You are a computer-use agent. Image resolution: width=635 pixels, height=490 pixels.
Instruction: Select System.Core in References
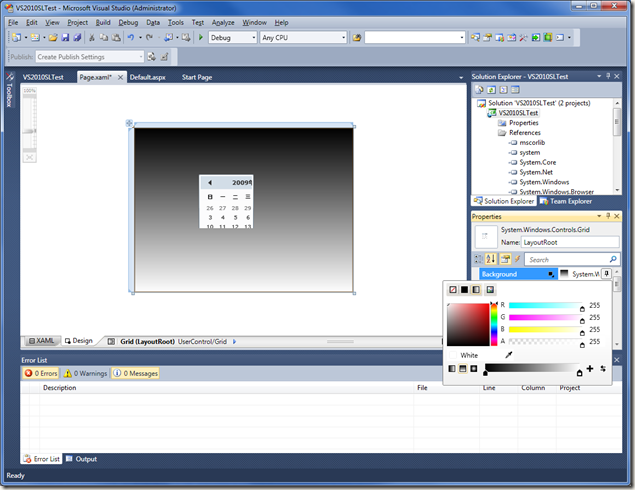[537, 162]
